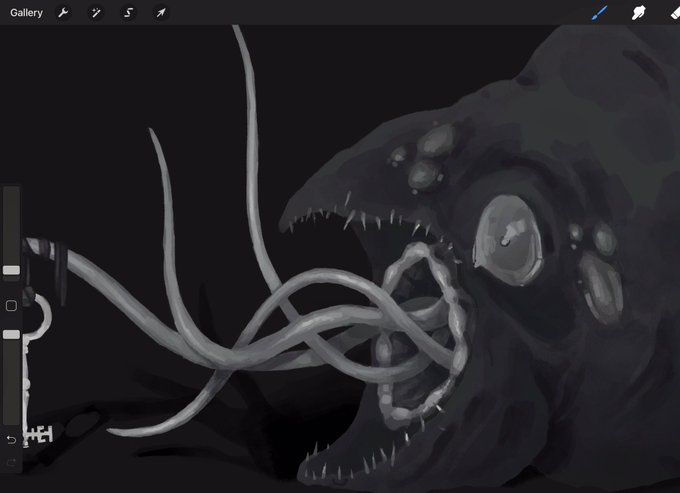Activate the Selection S-shaped tool
680x493 pixels.
(128, 13)
